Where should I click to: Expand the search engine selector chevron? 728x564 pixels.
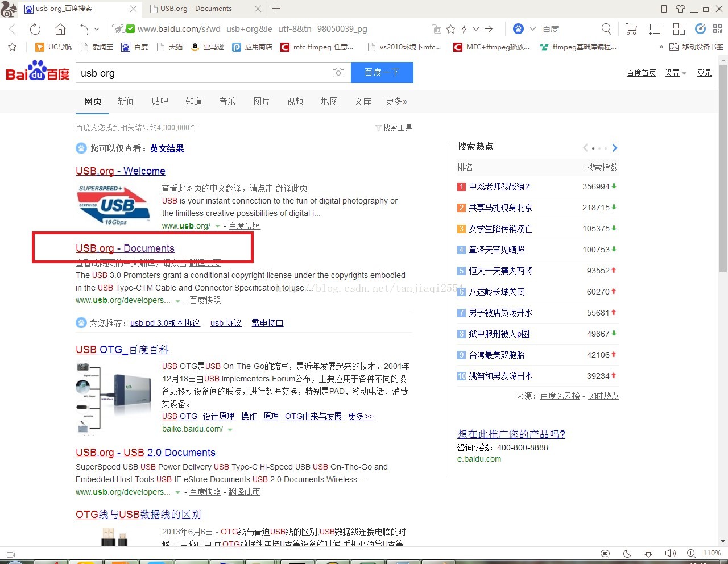coord(532,29)
